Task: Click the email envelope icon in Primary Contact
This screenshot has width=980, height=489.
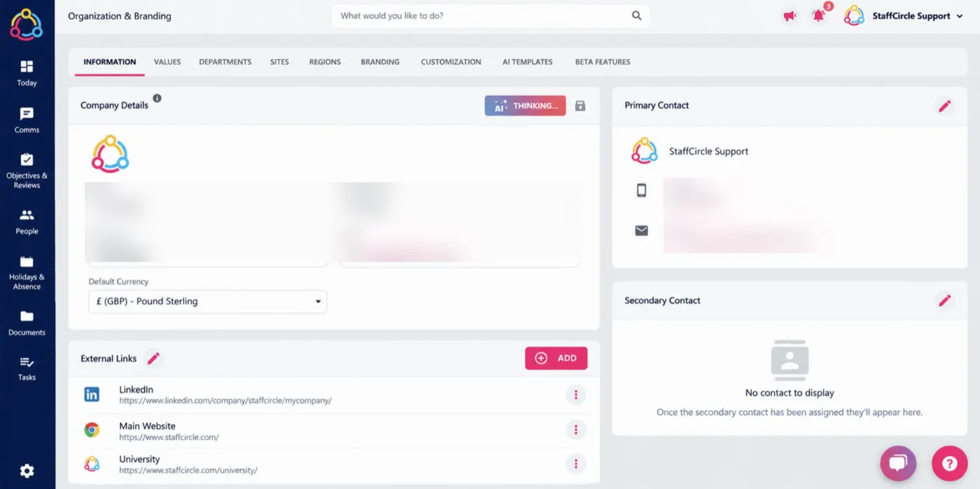Action: (x=641, y=230)
